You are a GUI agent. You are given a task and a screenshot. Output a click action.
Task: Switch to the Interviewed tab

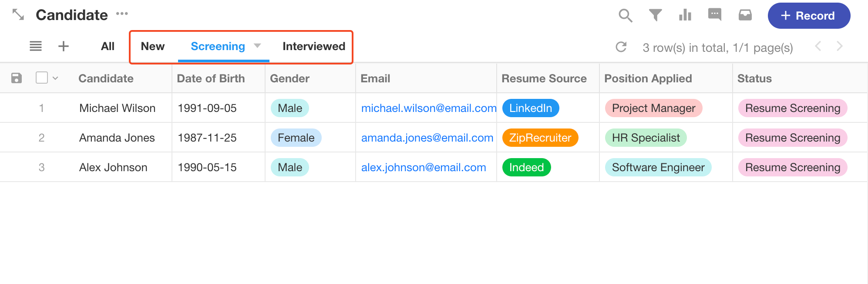(314, 46)
